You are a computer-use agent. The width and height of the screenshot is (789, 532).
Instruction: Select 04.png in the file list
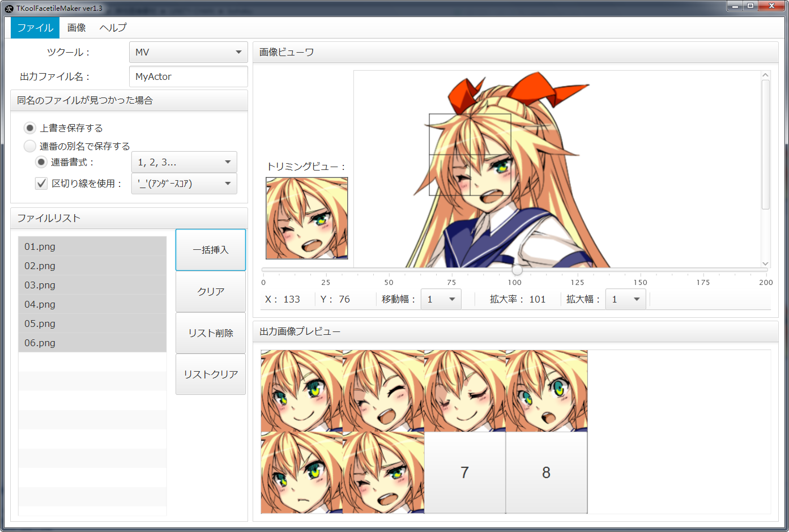click(x=92, y=304)
